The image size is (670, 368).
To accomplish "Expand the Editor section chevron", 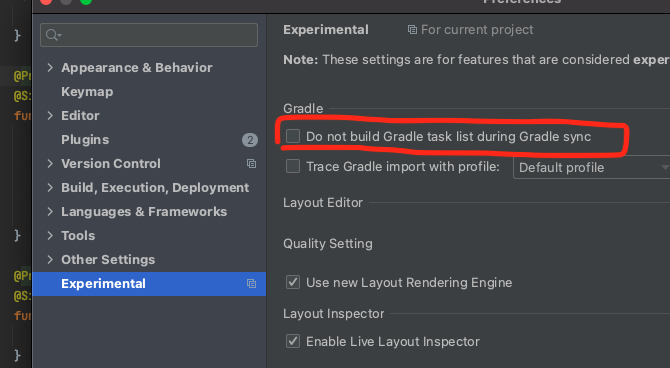I will (x=50, y=115).
